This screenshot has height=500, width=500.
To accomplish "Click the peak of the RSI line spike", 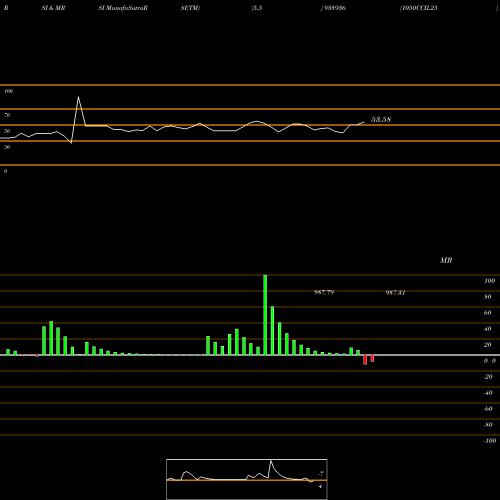I will [x=78, y=97].
